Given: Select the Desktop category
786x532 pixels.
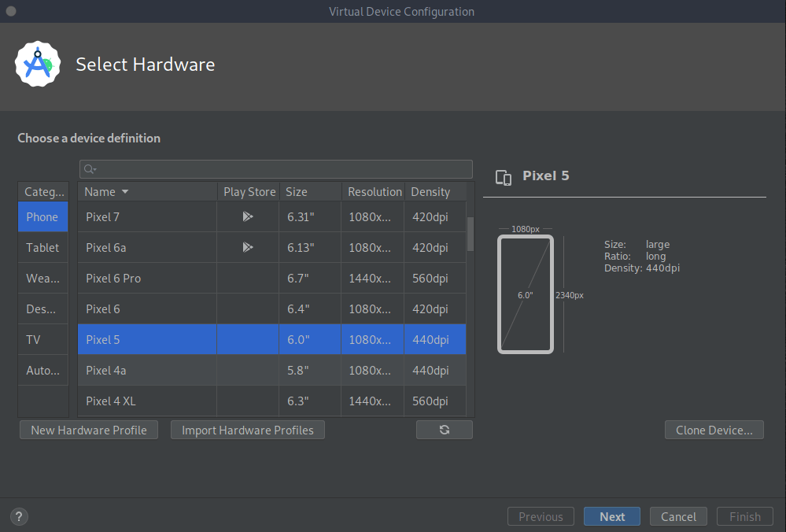Looking at the screenshot, I should click(x=43, y=308).
